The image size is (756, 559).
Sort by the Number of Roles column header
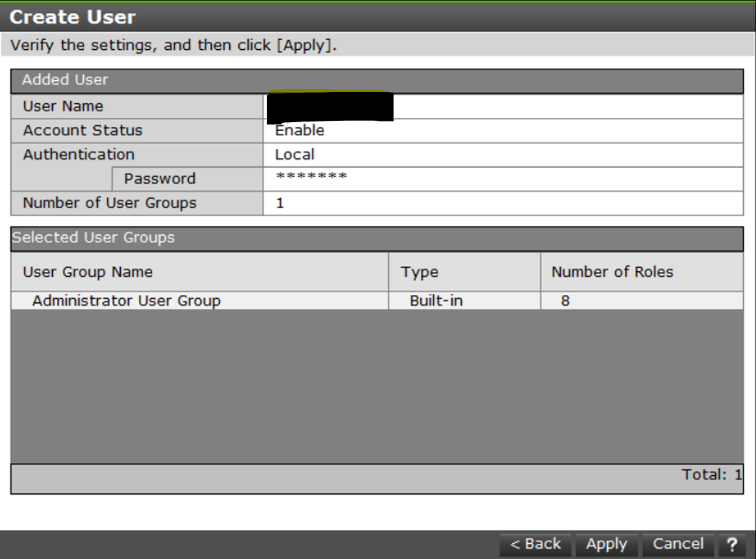click(612, 272)
